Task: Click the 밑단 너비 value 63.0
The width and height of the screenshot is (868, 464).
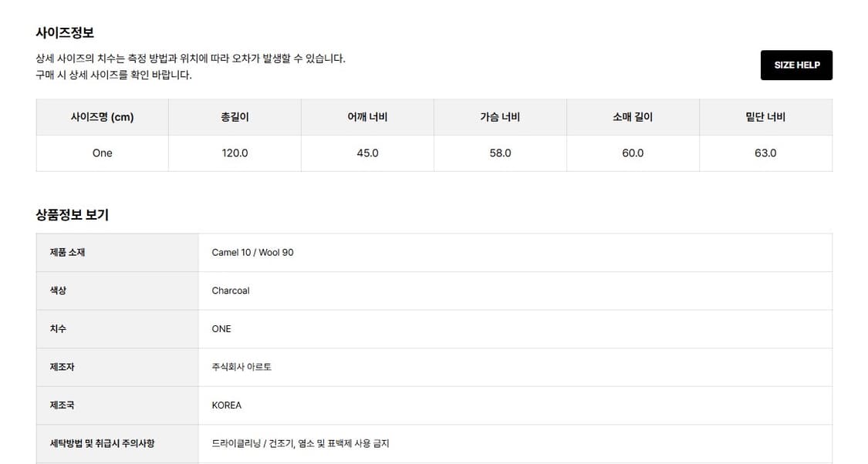Action: 765,153
